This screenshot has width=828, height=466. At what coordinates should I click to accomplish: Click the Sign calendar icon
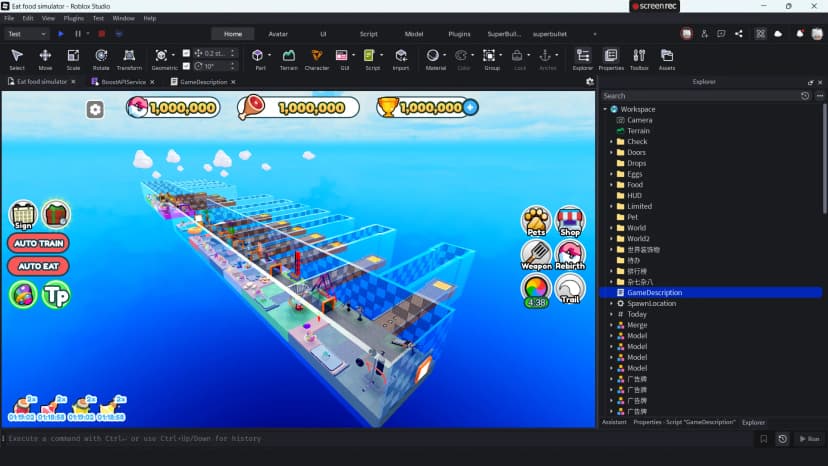23,215
